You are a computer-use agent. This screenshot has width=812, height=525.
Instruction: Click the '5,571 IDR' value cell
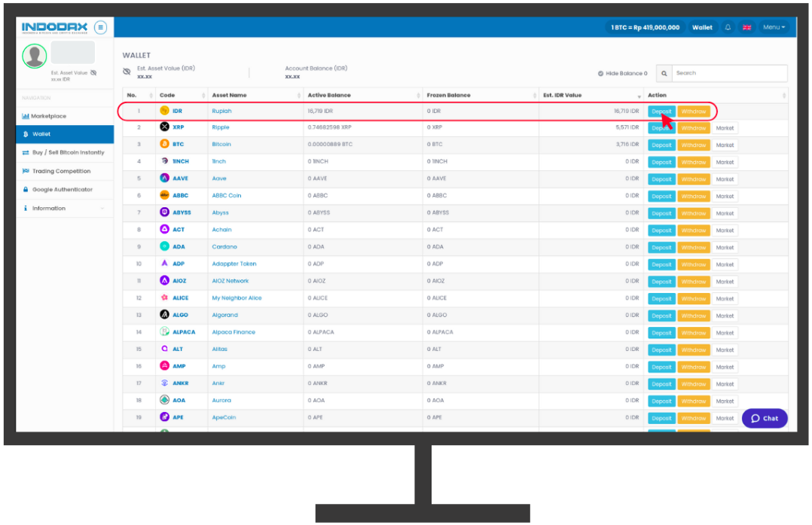[627, 127]
